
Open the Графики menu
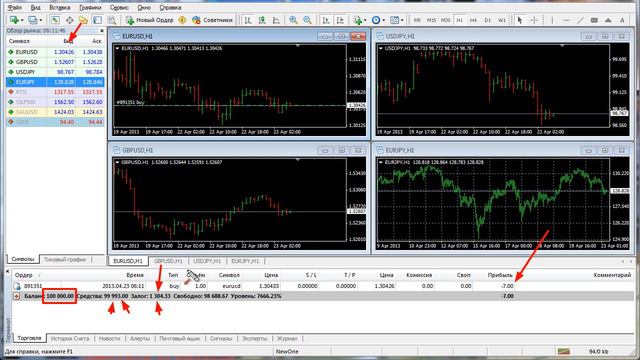(90, 7)
